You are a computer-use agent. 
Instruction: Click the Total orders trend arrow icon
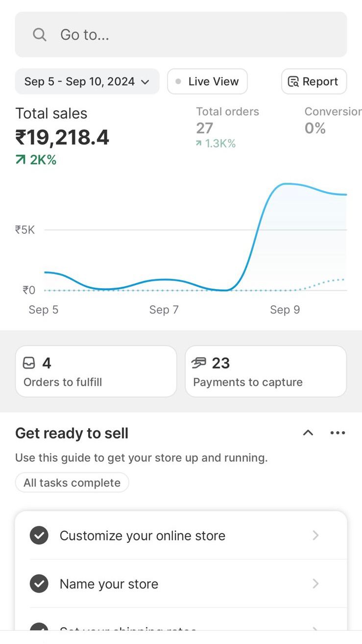coord(198,144)
